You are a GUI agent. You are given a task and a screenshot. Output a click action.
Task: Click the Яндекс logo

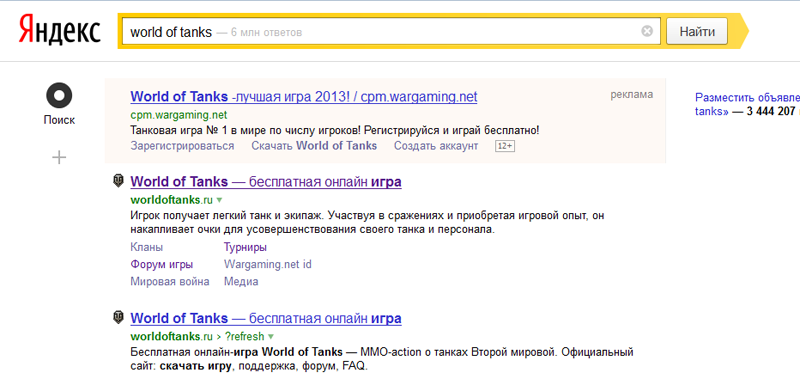tap(60, 30)
